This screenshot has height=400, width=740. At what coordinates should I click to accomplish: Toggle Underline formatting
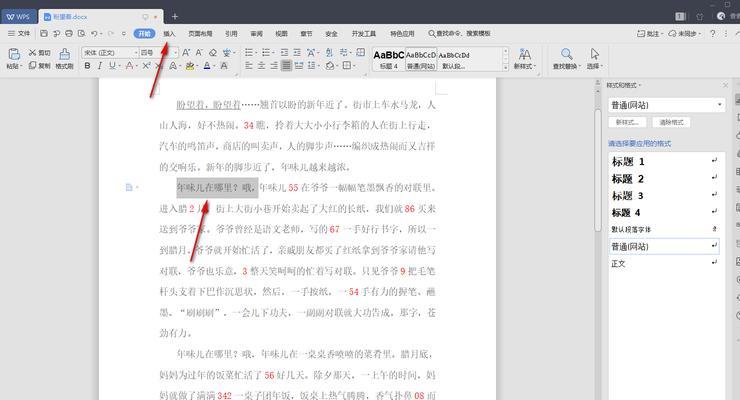tap(112, 66)
